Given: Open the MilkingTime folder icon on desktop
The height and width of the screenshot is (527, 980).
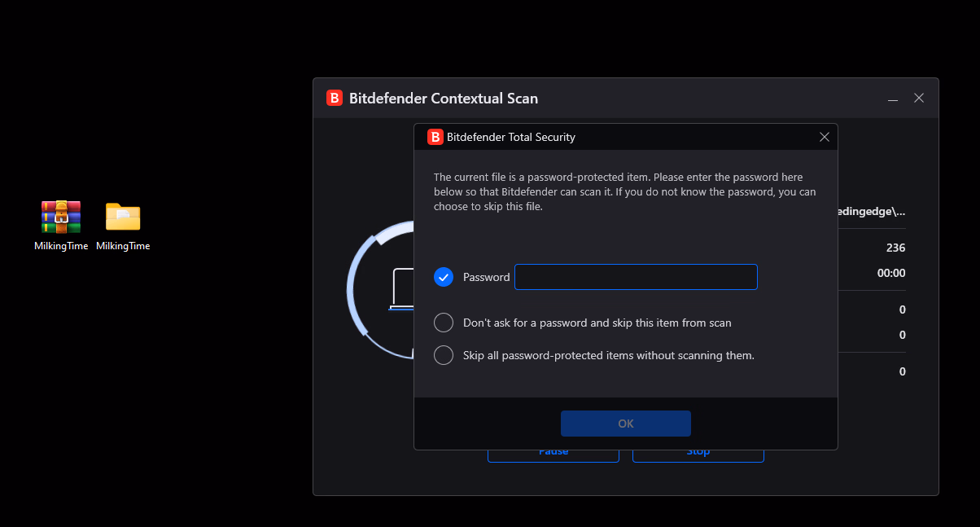Looking at the screenshot, I should tap(123, 217).
